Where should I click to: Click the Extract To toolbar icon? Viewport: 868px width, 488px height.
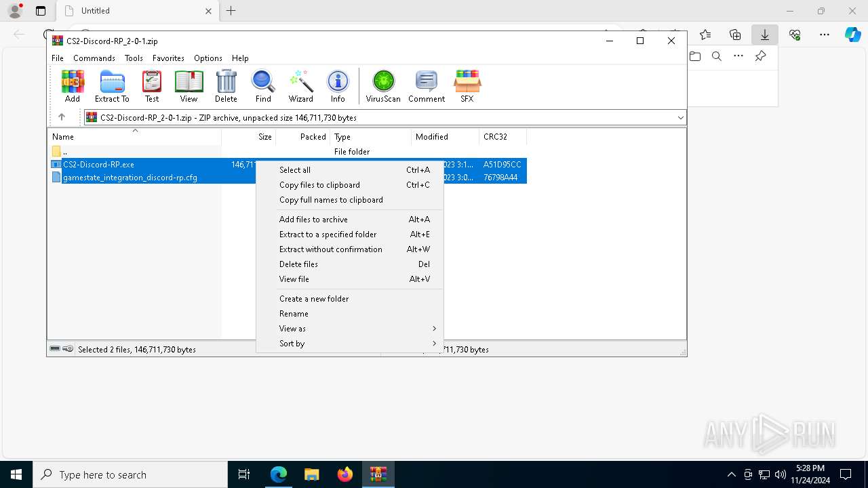point(112,86)
